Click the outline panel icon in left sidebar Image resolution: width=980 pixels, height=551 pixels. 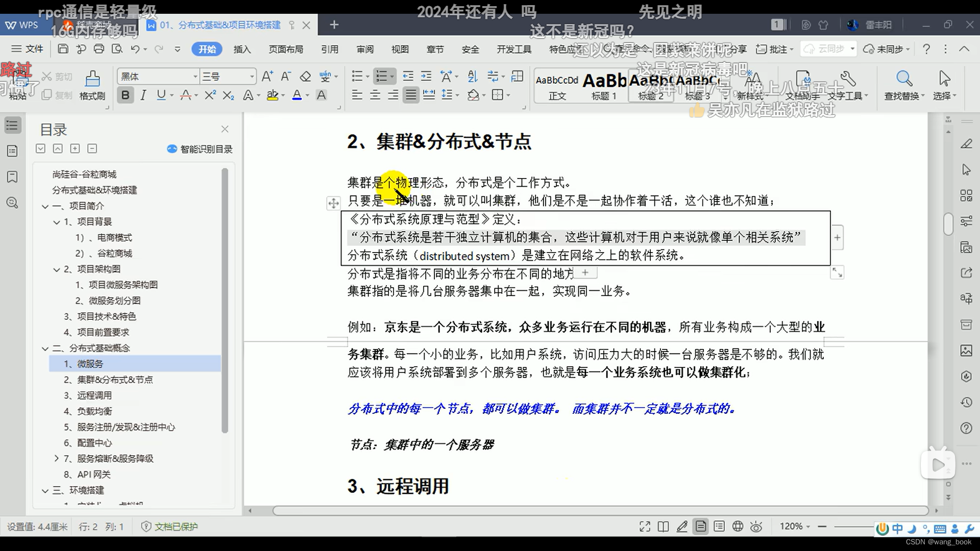click(12, 124)
